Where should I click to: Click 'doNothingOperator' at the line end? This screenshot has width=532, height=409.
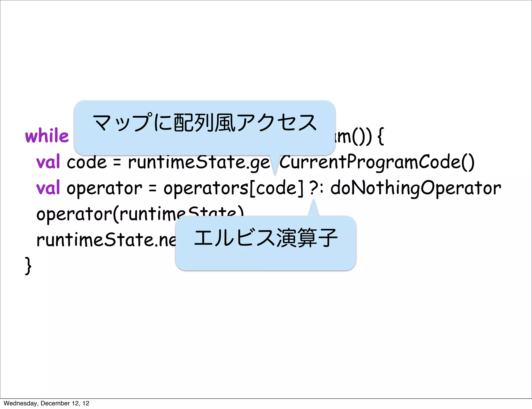[x=416, y=188]
